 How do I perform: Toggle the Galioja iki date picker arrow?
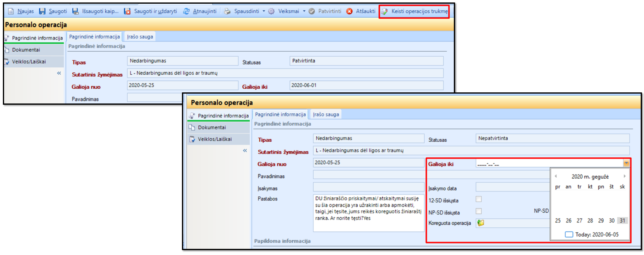[x=626, y=163]
